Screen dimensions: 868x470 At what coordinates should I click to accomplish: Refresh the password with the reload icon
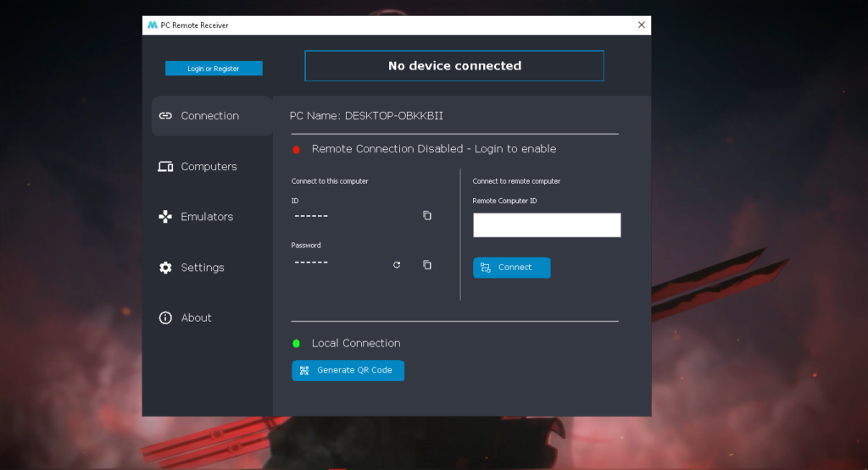click(x=397, y=265)
